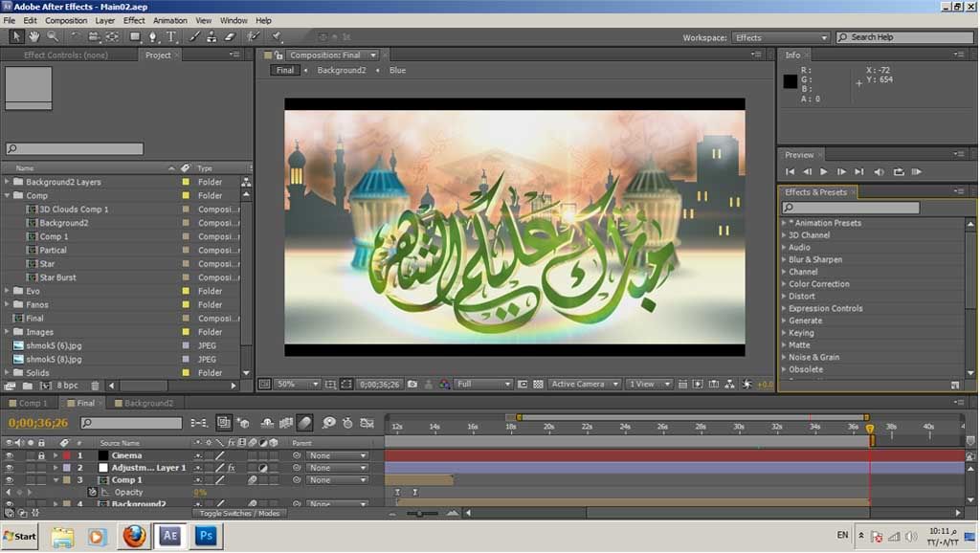Expand the Animation Presets category
Image resolution: width=980 pixels, height=553 pixels.
[x=784, y=223]
